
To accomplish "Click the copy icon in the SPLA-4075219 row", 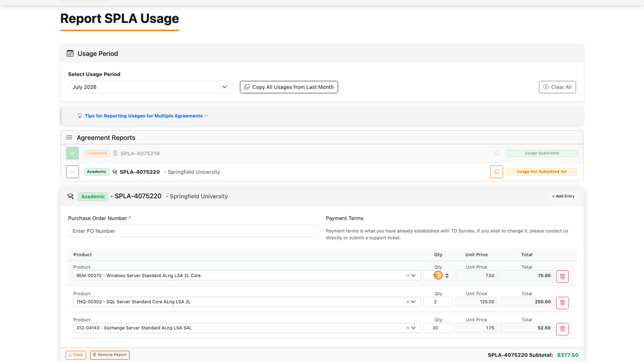I will coord(497,153).
